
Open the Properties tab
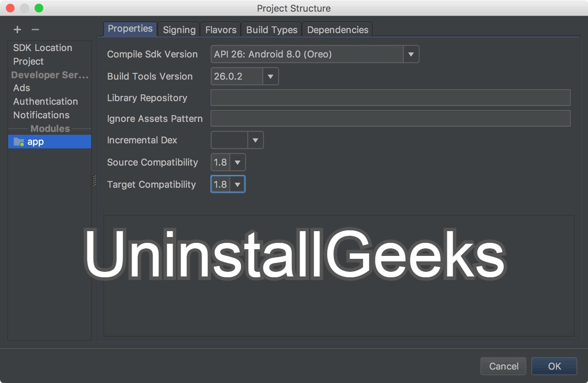(130, 29)
